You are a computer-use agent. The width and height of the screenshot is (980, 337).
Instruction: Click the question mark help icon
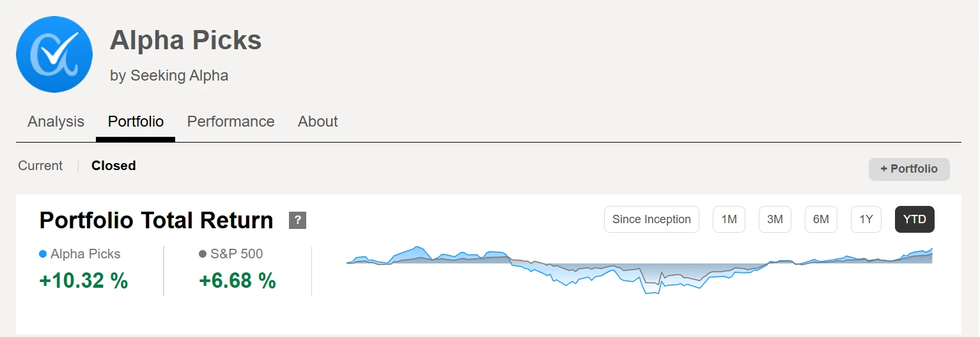[x=297, y=220]
